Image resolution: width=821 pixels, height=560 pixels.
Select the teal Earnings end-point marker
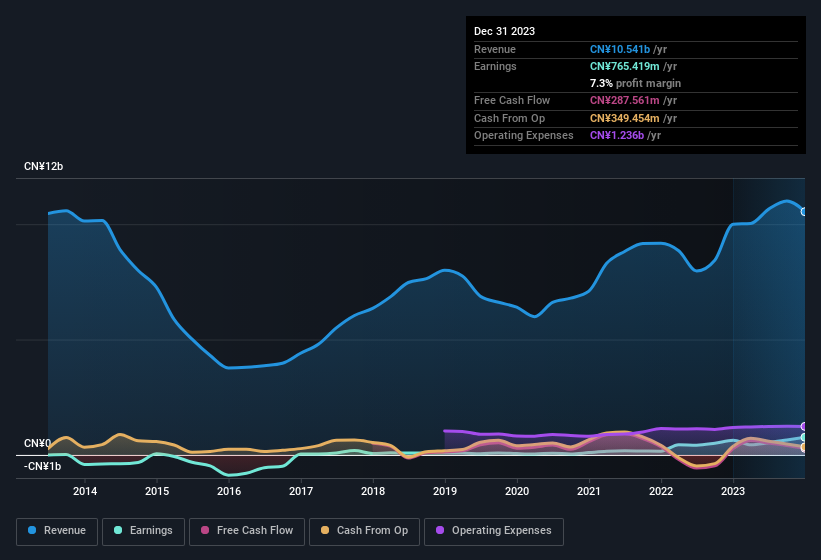(804, 438)
